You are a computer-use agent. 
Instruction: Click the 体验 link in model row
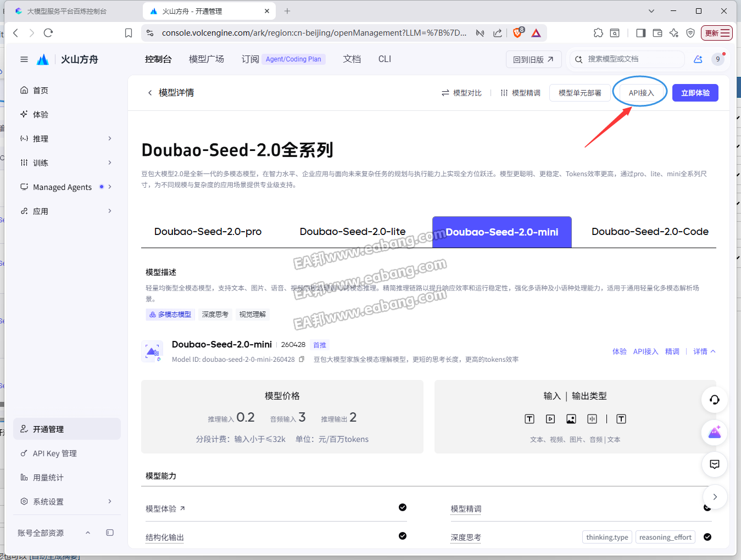pos(620,351)
